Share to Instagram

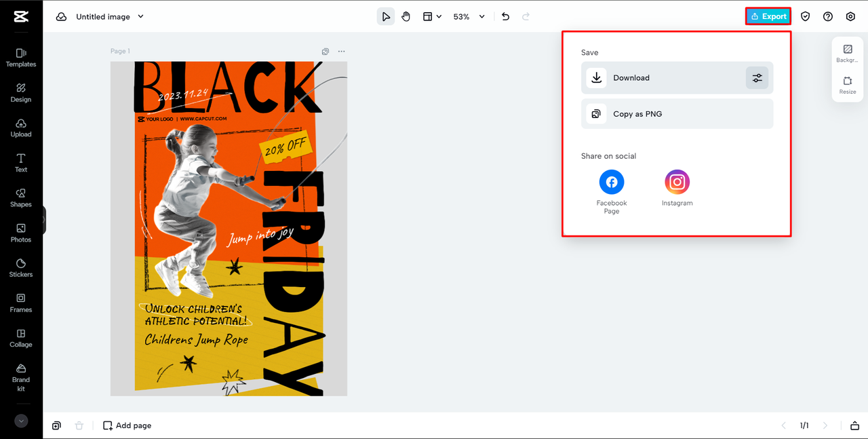[677, 188]
